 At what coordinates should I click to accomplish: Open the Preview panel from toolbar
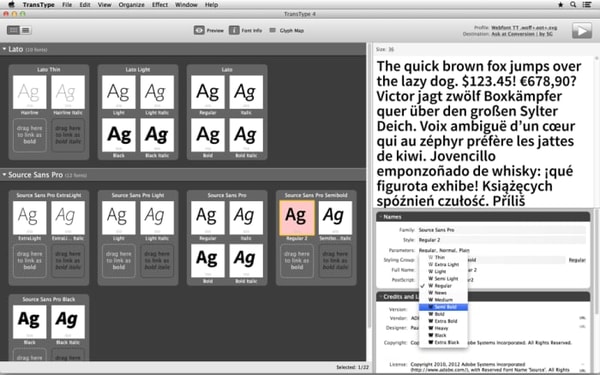tap(209, 30)
